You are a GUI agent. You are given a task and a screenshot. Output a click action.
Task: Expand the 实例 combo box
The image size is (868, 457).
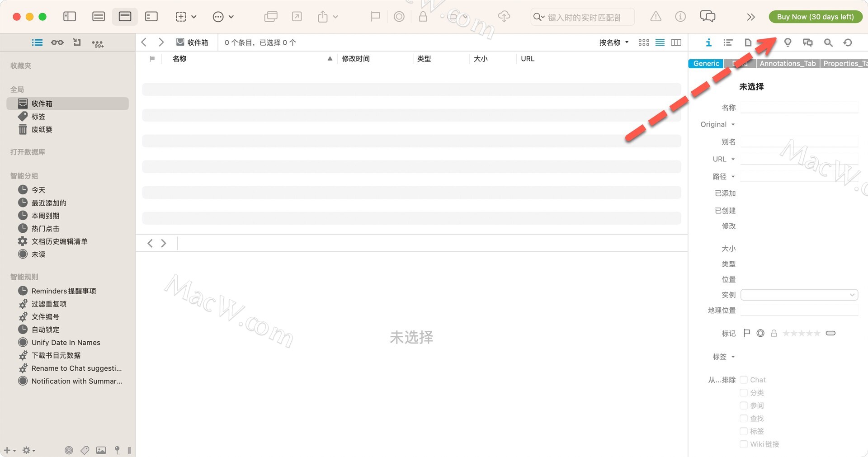pos(852,295)
